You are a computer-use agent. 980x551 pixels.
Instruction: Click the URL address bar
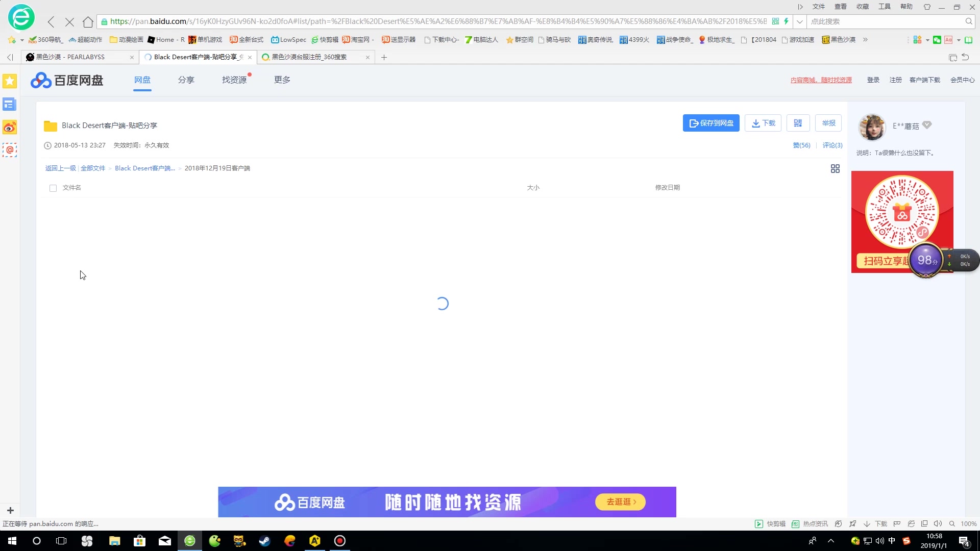438,21
